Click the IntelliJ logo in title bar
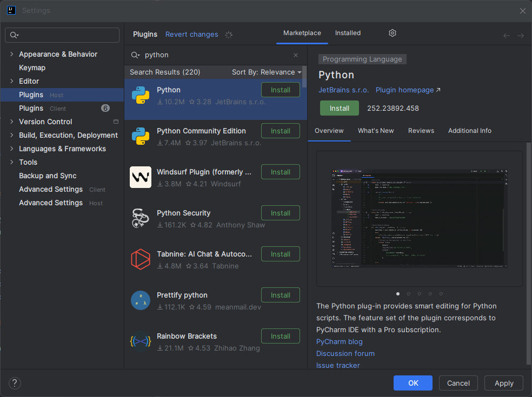 coord(11,10)
